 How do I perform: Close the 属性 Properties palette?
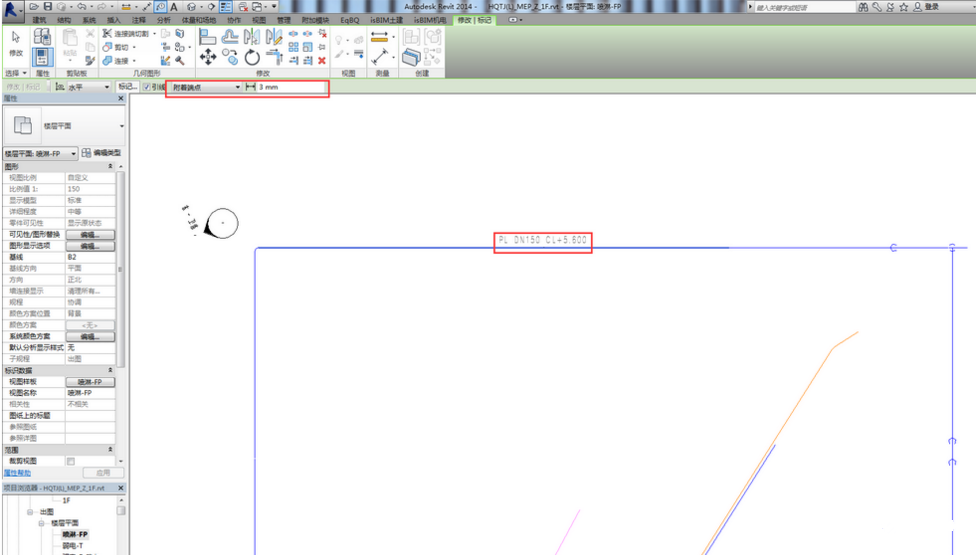[x=121, y=99]
